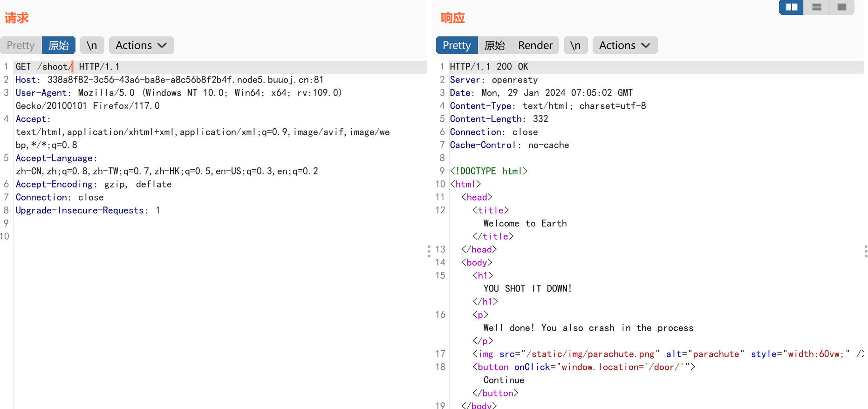Click the Host header value
Screen dimensions: 868x409
click(185, 80)
